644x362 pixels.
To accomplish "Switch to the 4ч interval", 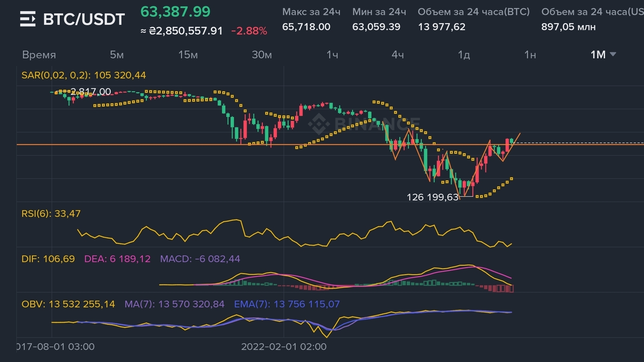I will (398, 55).
